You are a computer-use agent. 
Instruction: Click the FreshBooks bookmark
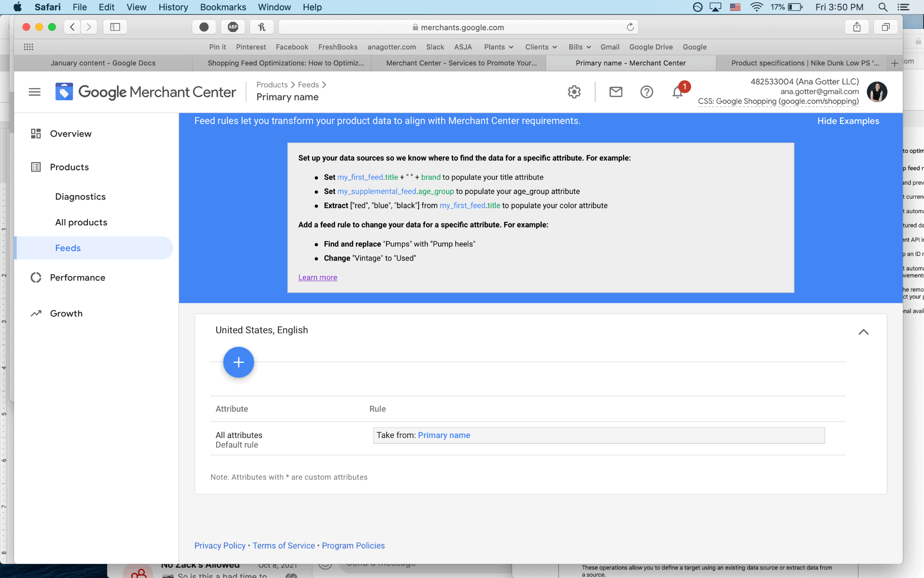(x=338, y=47)
